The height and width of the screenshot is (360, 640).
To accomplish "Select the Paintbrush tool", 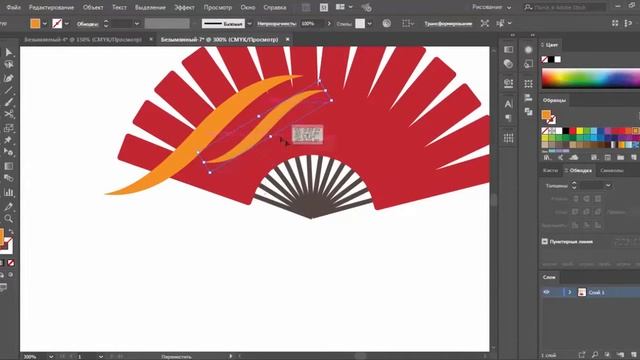I will click(x=9, y=102).
